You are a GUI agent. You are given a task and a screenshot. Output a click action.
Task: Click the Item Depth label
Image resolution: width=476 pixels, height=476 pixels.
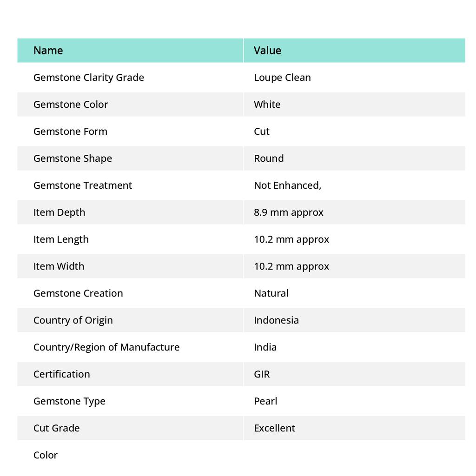pyautogui.click(x=59, y=212)
